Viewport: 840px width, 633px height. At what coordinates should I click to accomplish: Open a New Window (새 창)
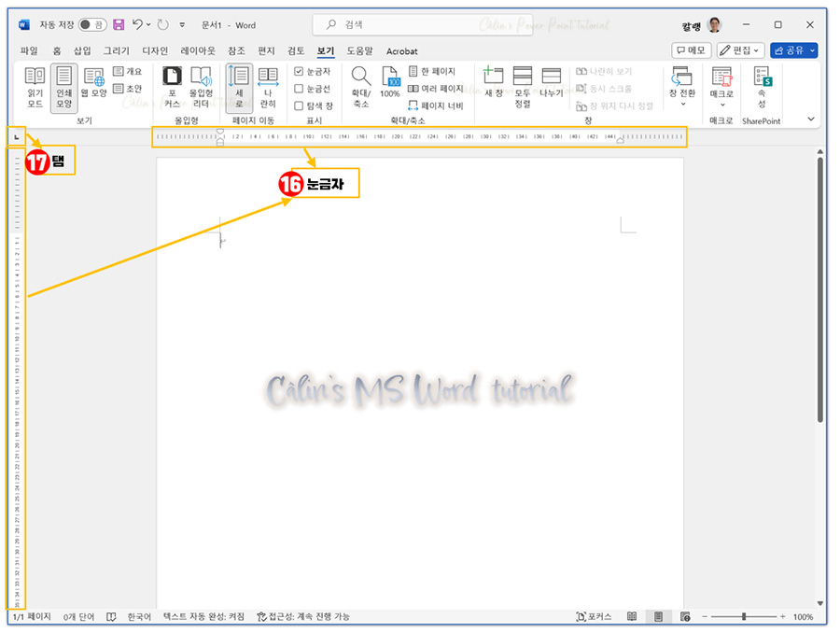[x=494, y=83]
